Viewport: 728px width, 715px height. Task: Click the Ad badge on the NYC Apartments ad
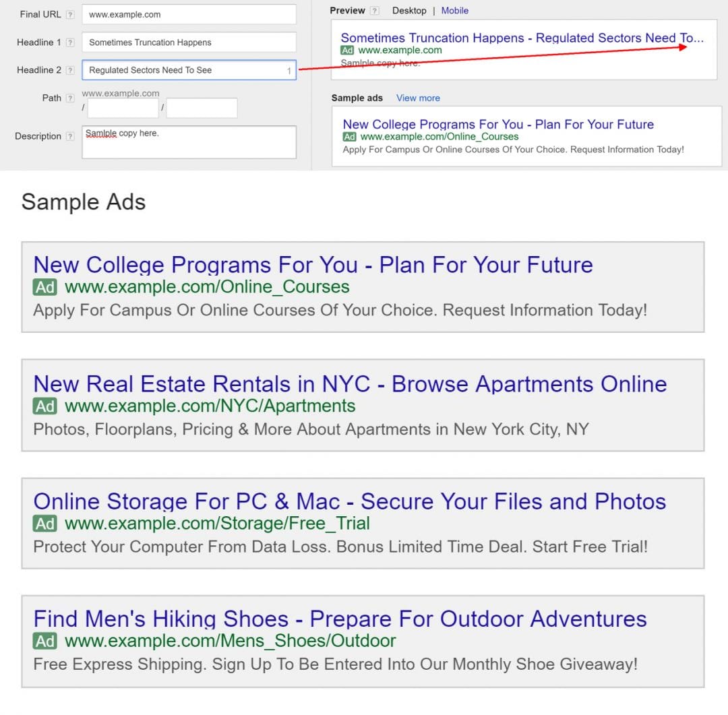(x=45, y=406)
